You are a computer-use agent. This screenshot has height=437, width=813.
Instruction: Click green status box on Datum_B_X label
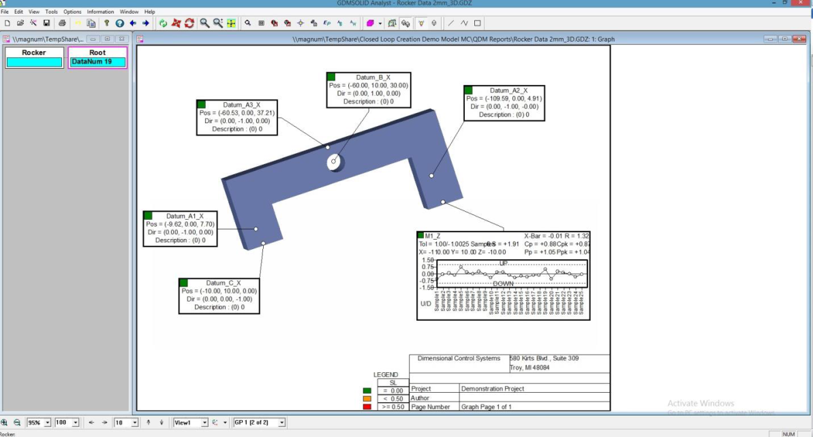pyautogui.click(x=332, y=77)
